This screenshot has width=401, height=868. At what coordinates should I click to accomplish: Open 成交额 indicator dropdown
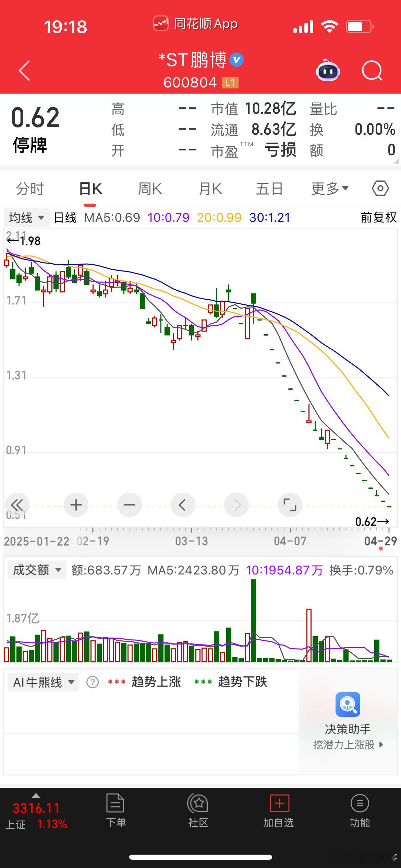[x=37, y=570]
